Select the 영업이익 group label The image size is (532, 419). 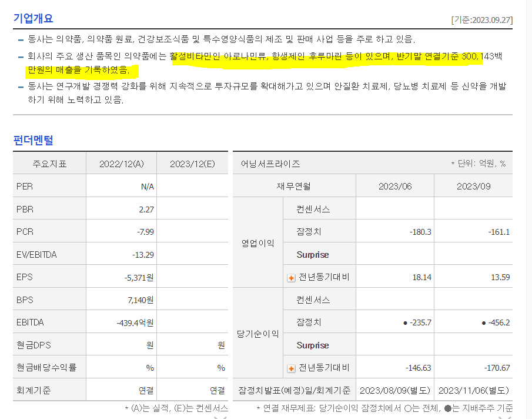pyautogui.click(x=257, y=243)
